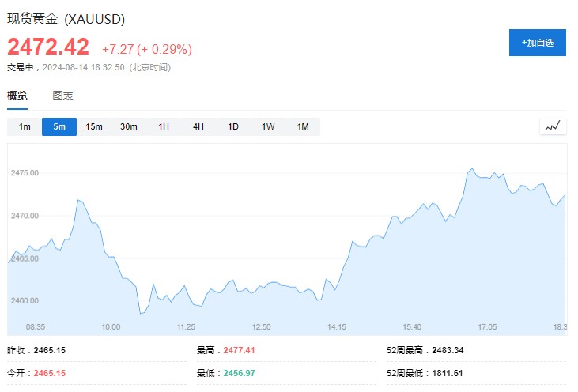Pick the 4H timeframe
578x392 pixels.
198,126
